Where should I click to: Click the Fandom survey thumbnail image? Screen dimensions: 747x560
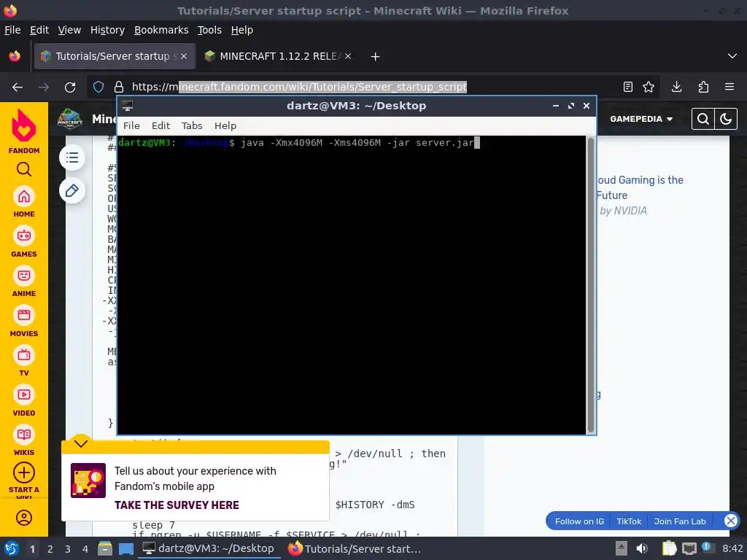88,481
